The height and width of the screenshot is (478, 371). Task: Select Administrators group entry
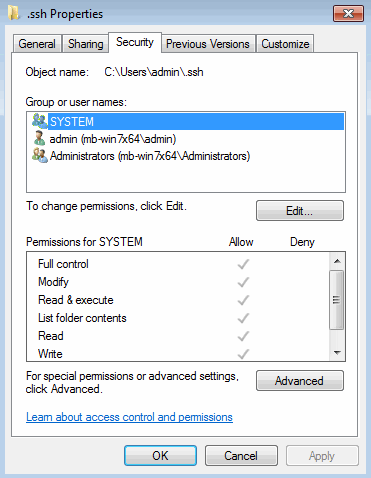point(150,156)
